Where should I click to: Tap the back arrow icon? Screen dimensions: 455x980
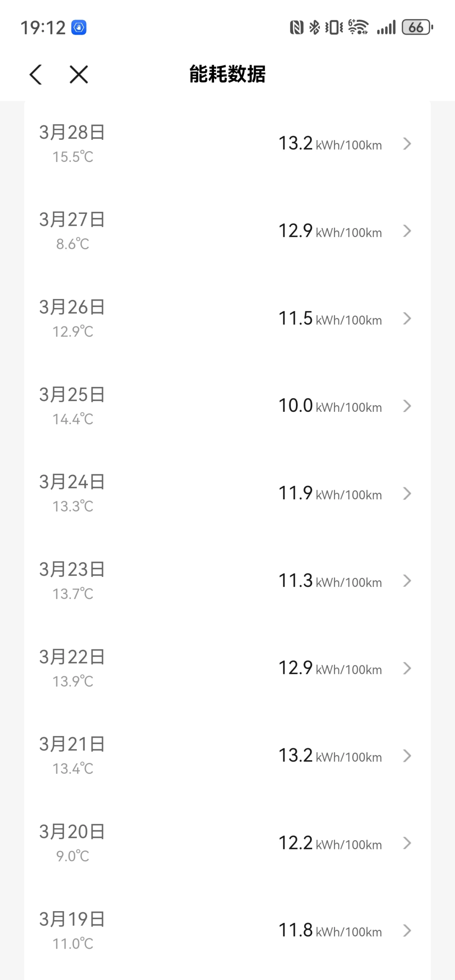36,74
